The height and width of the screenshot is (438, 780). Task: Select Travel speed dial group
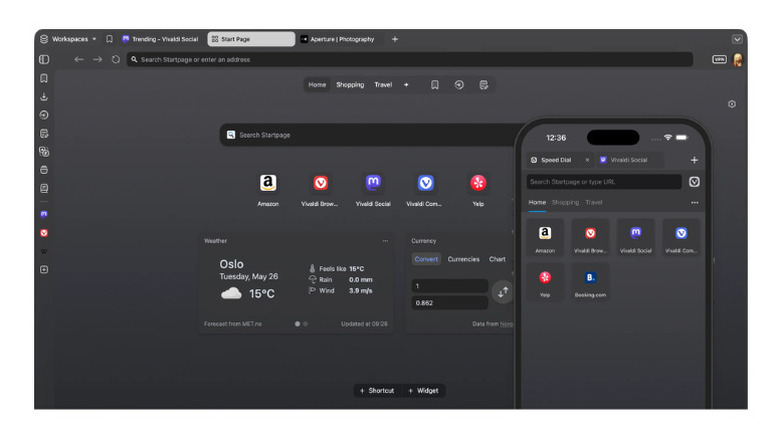coord(383,85)
